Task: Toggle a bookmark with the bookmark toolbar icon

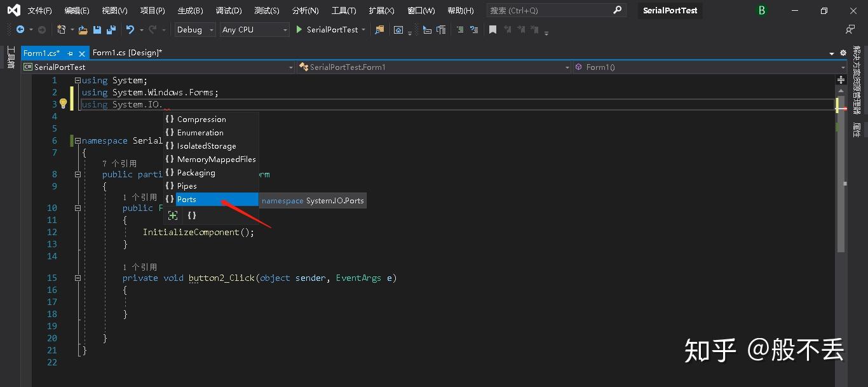Action: tap(491, 29)
